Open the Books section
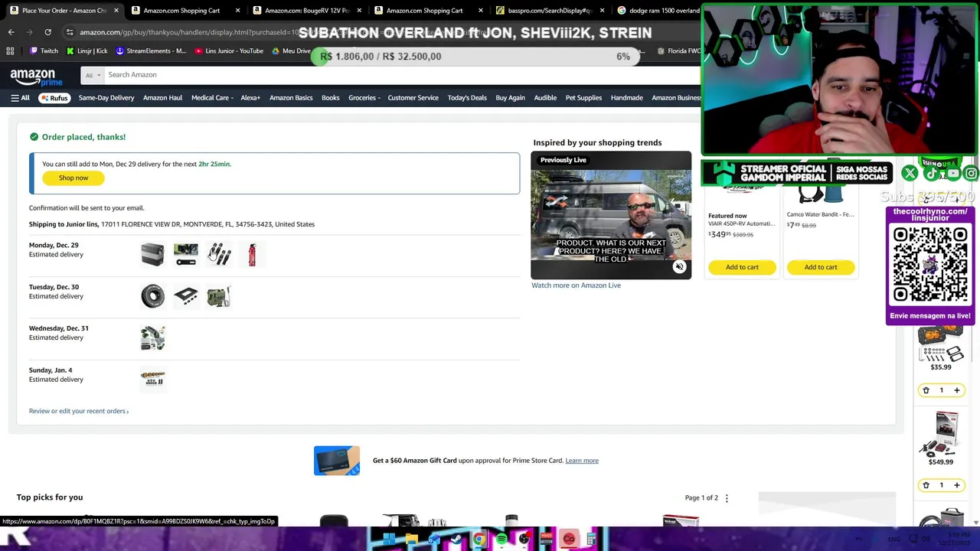 pyautogui.click(x=330, y=98)
